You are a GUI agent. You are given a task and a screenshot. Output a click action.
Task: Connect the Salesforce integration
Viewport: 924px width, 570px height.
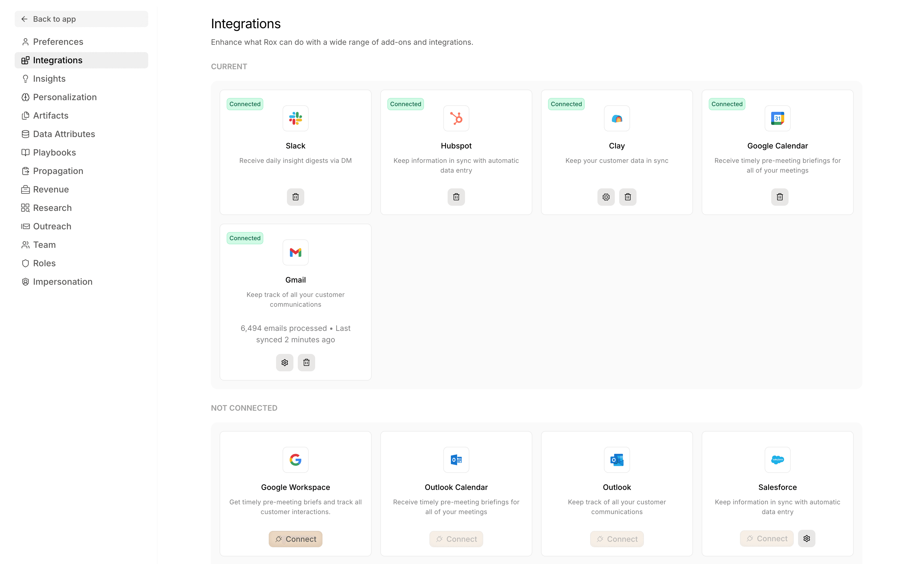coord(766,538)
